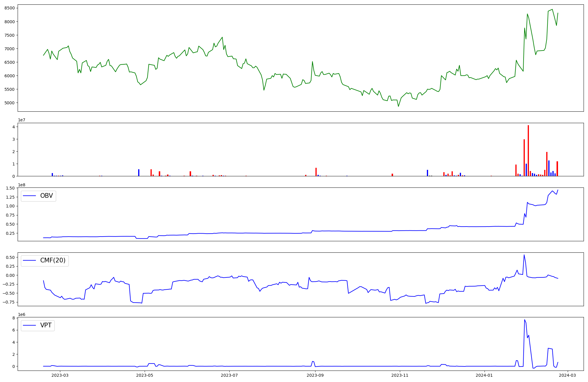Click the 2023-03 x-axis tick label
Image resolution: width=588 pixels, height=382 pixels.
(60, 375)
